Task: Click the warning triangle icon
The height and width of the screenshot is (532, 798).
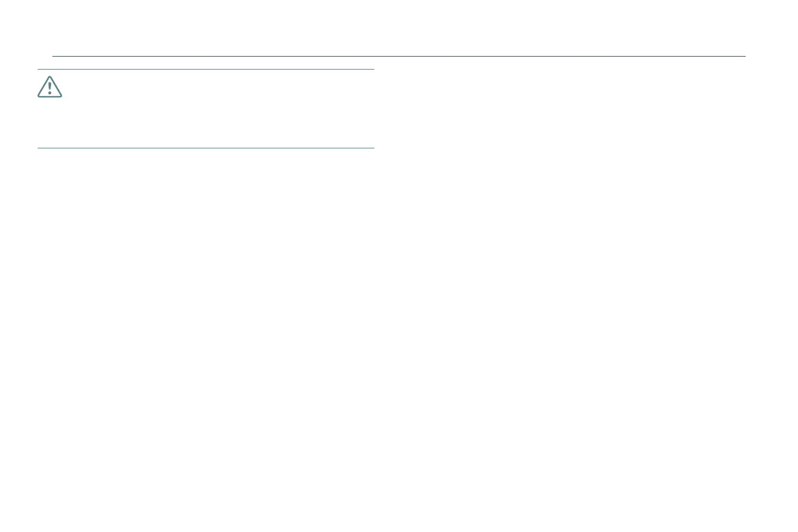Action: pyautogui.click(x=50, y=87)
